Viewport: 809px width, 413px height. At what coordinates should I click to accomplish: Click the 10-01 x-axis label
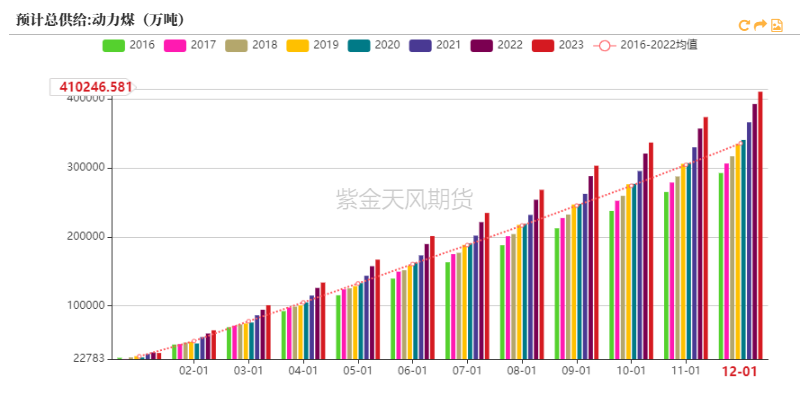(631, 371)
